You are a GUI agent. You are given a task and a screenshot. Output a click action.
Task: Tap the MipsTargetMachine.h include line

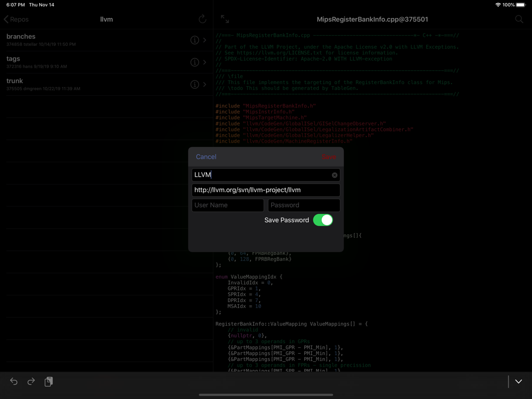(261, 118)
